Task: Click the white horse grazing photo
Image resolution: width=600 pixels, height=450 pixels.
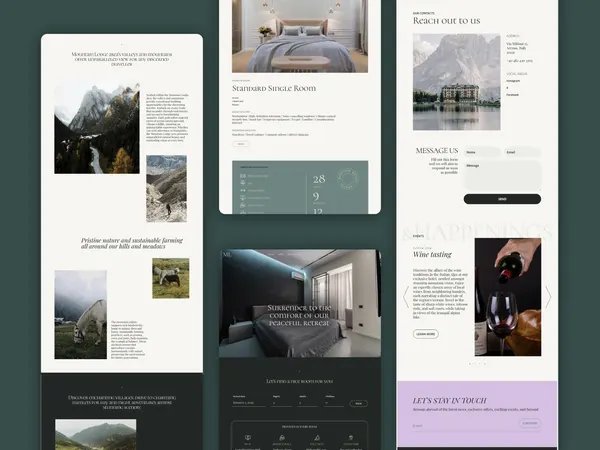Action: pyautogui.click(x=80, y=315)
